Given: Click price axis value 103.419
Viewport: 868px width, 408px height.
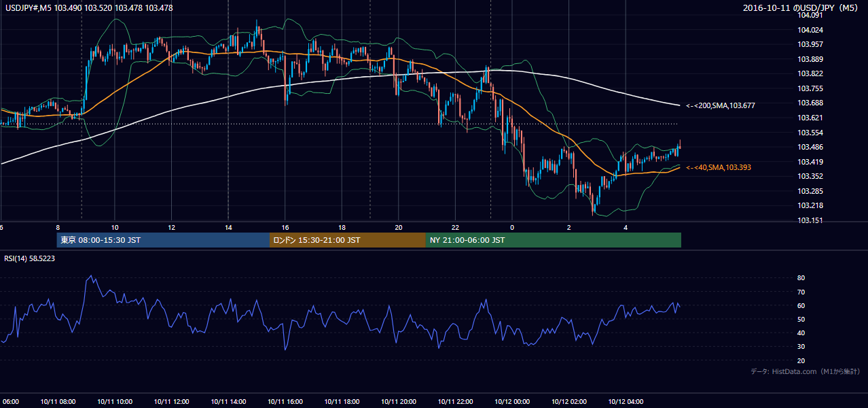Looking at the screenshot, I should tap(810, 162).
